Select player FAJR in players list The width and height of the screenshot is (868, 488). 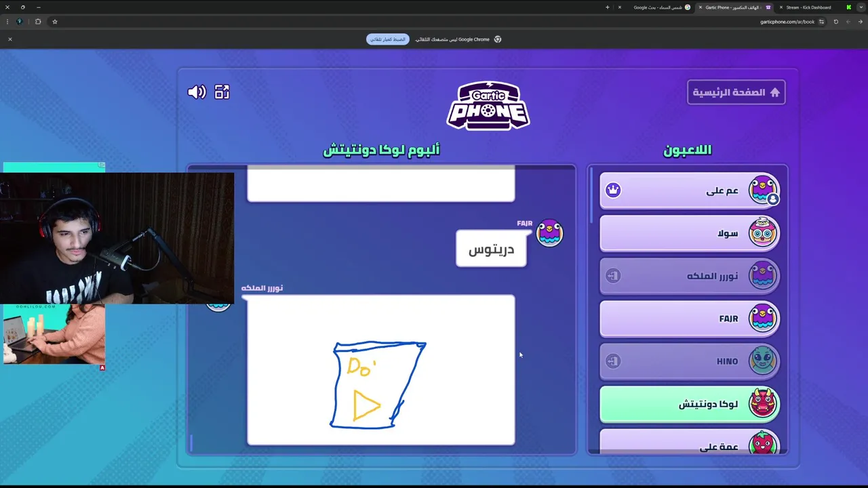(690, 319)
